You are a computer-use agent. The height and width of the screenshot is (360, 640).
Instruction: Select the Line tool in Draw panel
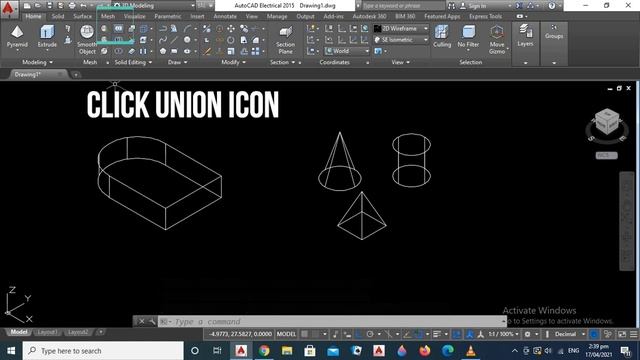(x=174, y=40)
